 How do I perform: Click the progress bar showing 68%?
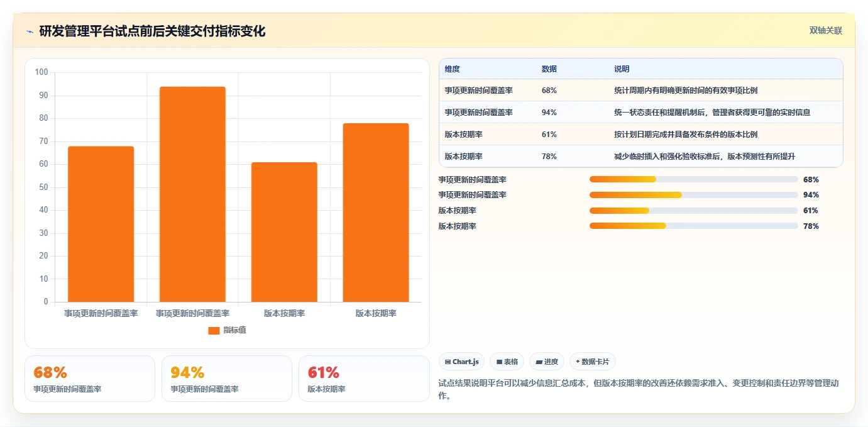point(694,179)
